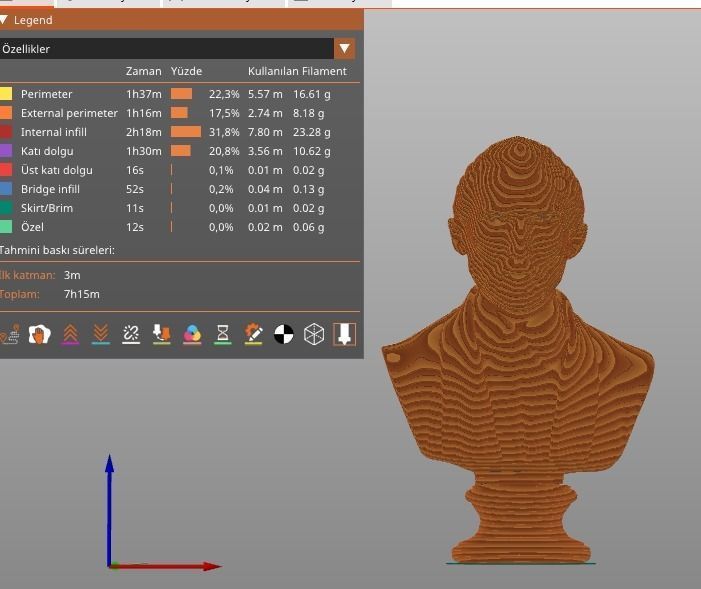Toggle retractions upward chevrons icon

tap(70, 334)
